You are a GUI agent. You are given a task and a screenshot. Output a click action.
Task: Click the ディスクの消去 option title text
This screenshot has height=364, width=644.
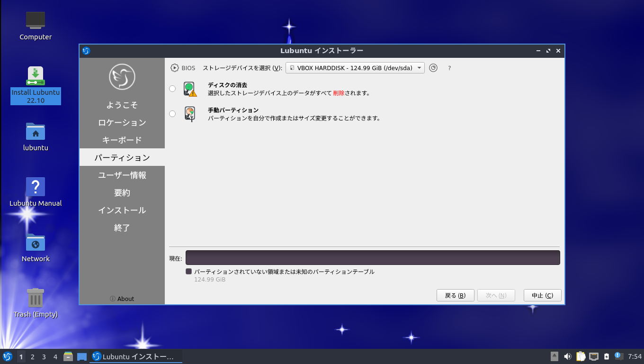[x=227, y=85]
